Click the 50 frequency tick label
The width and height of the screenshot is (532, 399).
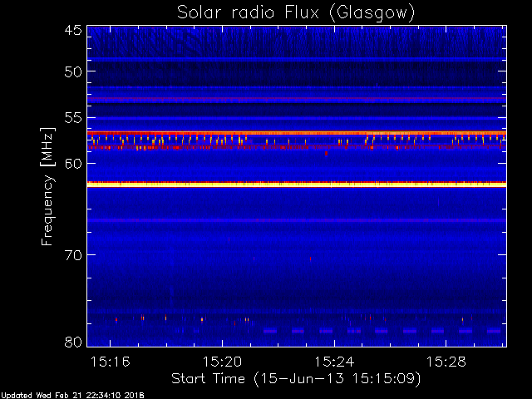(x=73, y=71)
